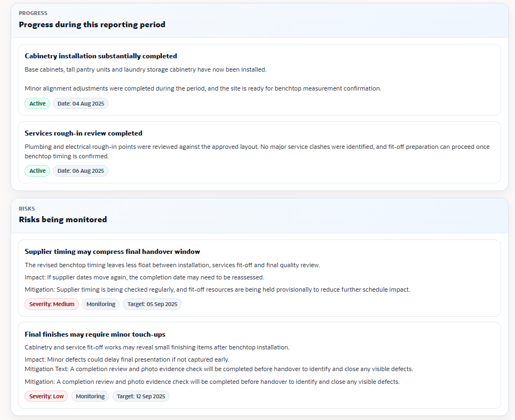Image resolution: width=515 pixels, height=420 pixels.
Task: Click the 'Severity: Medium' badge
Action: (52, 304)
